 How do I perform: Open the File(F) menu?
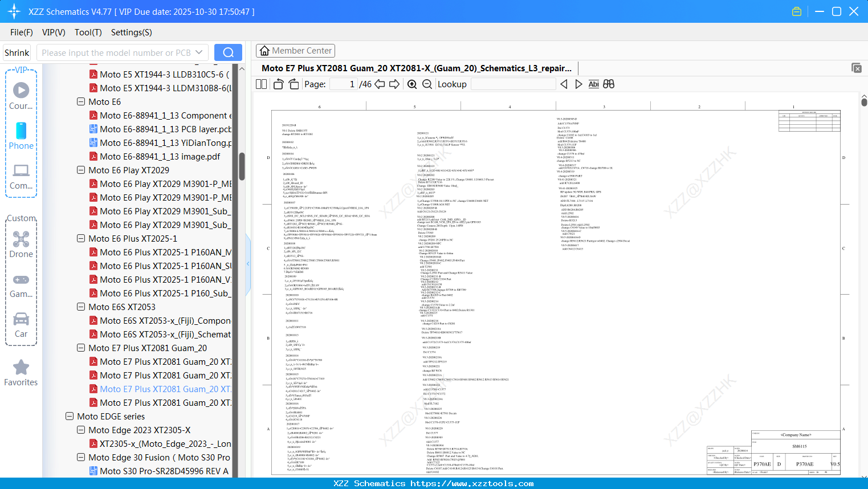point(22,32)
